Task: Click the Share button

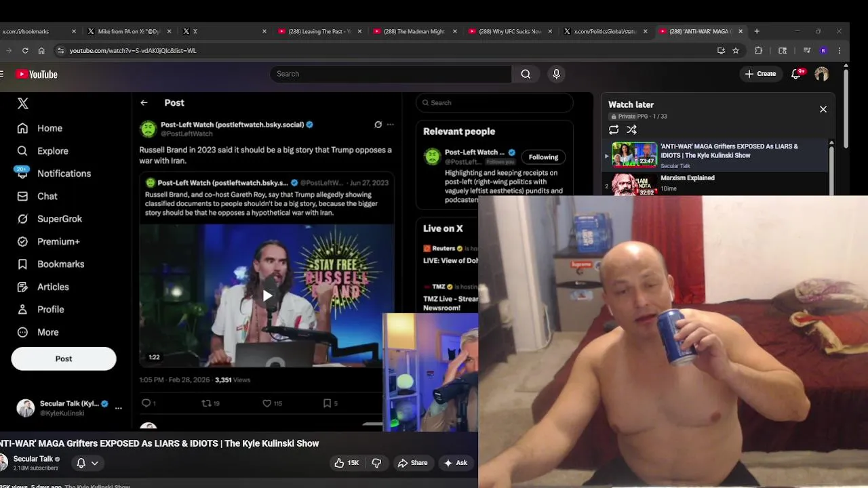Action: [x=412, y=463]
